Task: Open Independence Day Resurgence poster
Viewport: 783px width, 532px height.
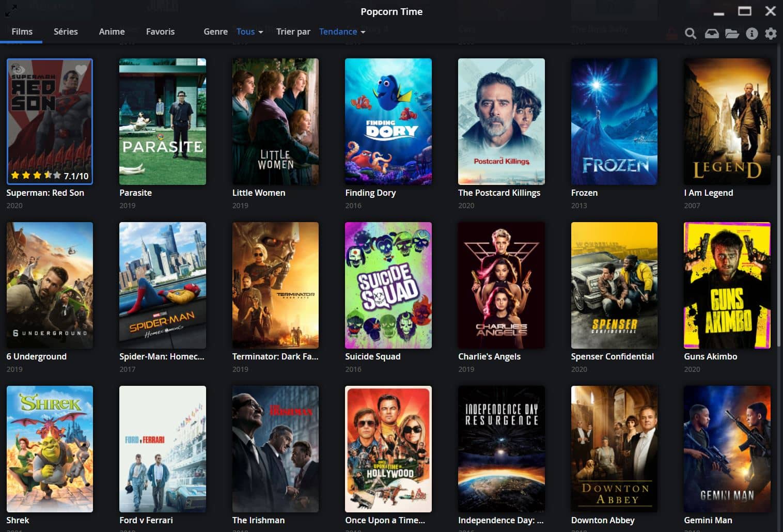Action: (502, 449)
